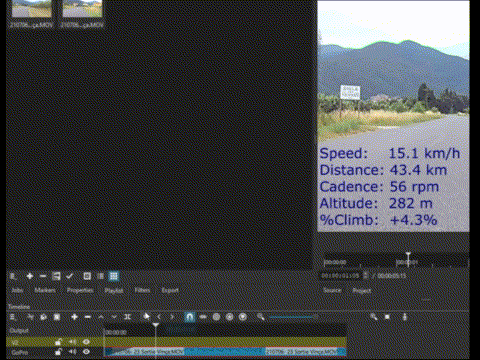
Task: Jump to previous marker arrow
Action: pos(159,317)
